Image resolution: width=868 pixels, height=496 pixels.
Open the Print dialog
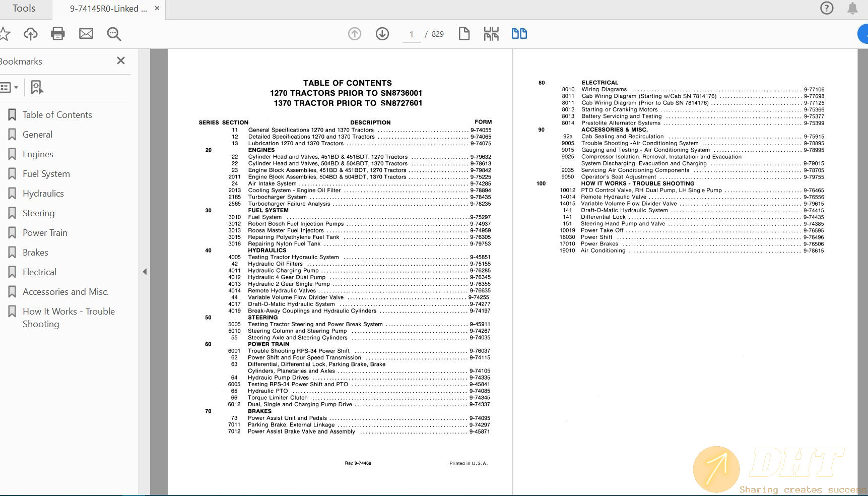[57, 33]
